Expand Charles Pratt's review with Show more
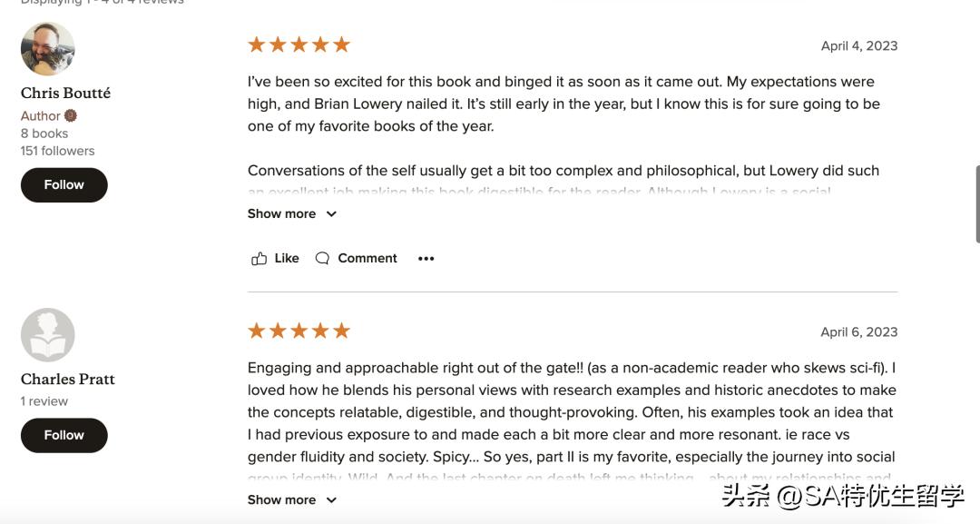 282,500
